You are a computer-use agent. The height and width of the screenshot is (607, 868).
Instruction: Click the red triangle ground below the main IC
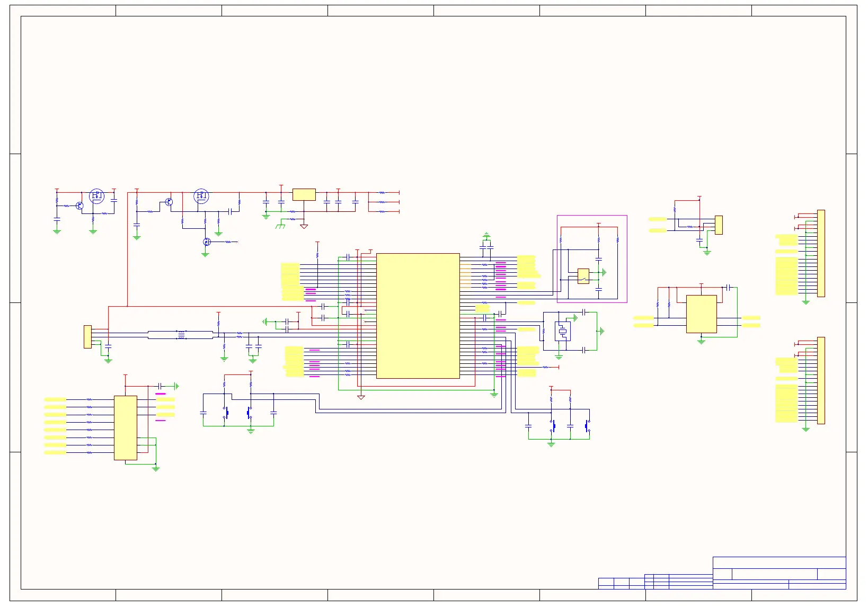coord(361,398)
